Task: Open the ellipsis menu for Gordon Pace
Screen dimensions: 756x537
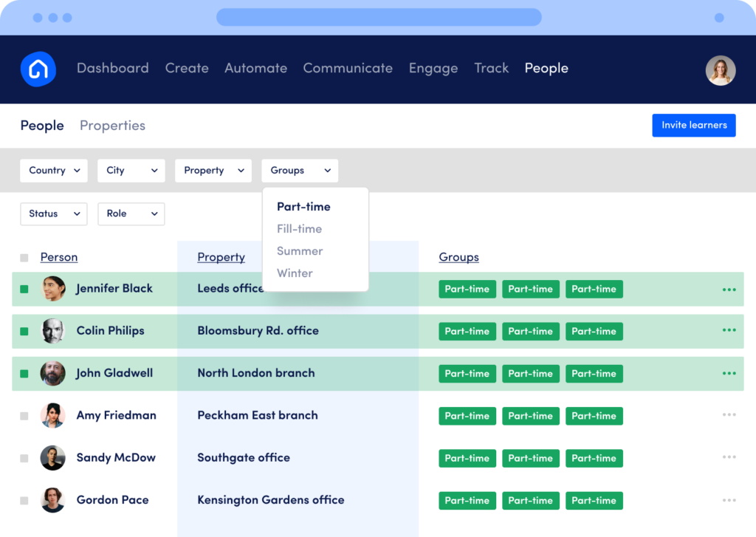Action: [729, 500]
